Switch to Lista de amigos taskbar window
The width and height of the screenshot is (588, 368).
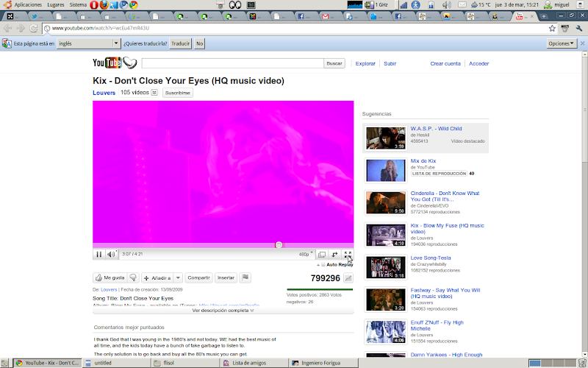[x=254, y=363]
